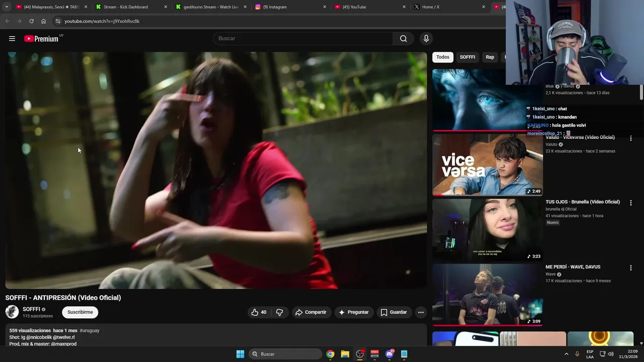644x362 pixels.
Task: Open TUS OJOS - Brunella video title
Action: click(583, 202)
